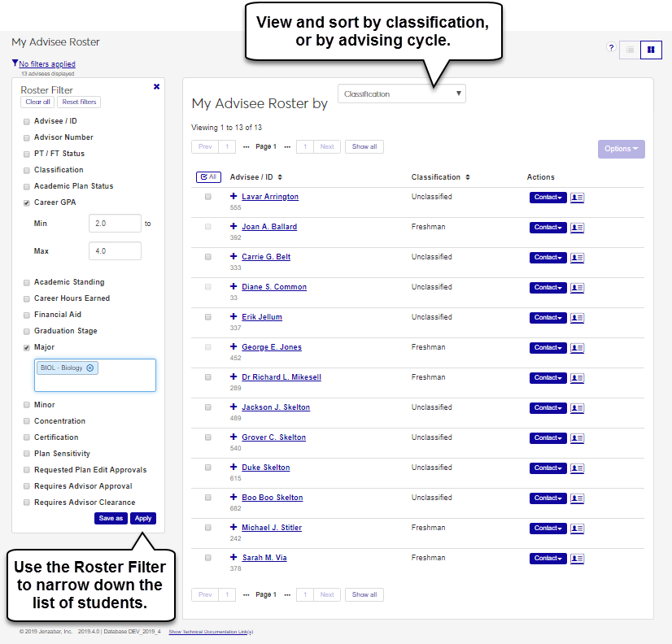This screenshot has height=644, width=672.
Task: Open the Options dropdown menu
Action: (621, 149)
